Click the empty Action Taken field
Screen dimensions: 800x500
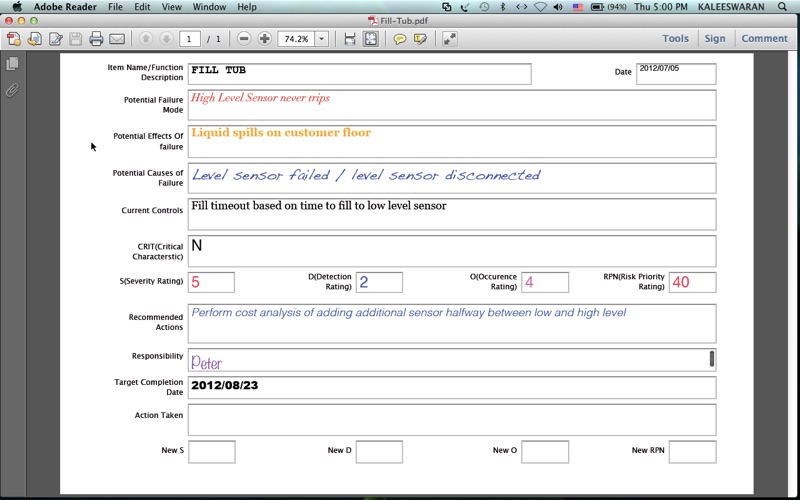(x=452, y=420)
